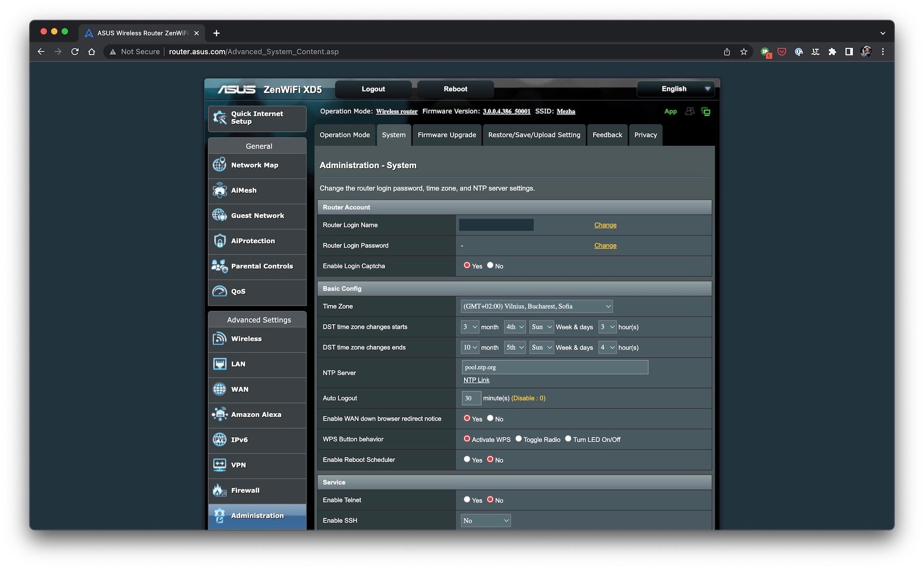The image size is (924, 569).
Task: Switch to the Firmware Upgrade tab
Action: click(x=447, y=135)
